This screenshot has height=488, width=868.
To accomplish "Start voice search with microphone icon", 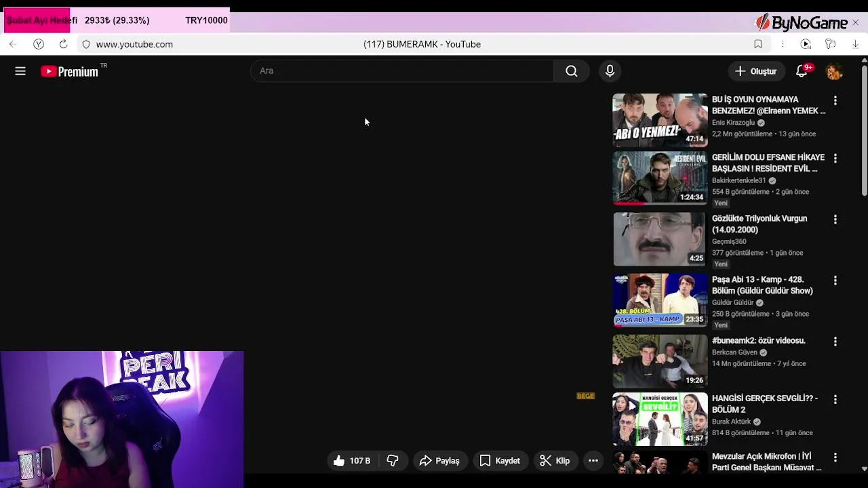I will click(x=610, y=71).
